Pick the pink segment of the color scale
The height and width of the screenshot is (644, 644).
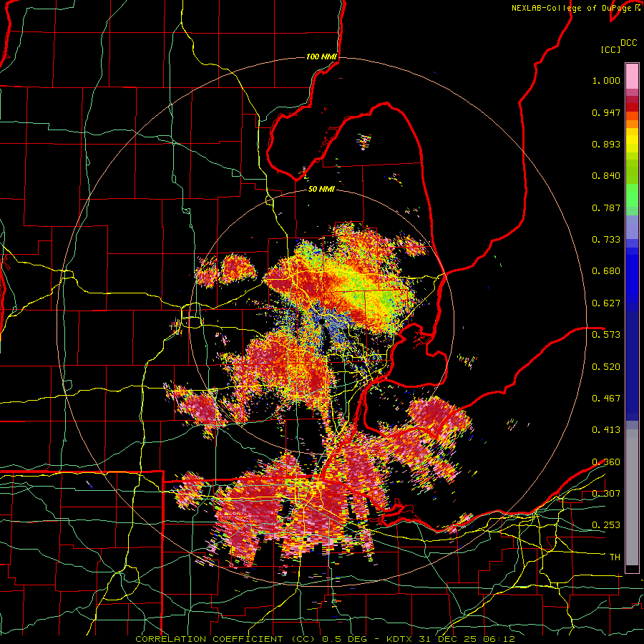pyautogui.click(x=632, y=76)
